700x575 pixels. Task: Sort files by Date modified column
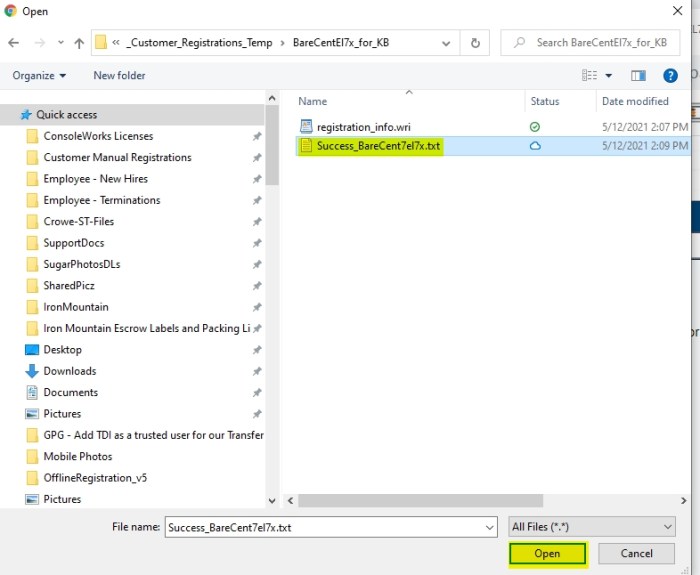click(x=635, y=101)
